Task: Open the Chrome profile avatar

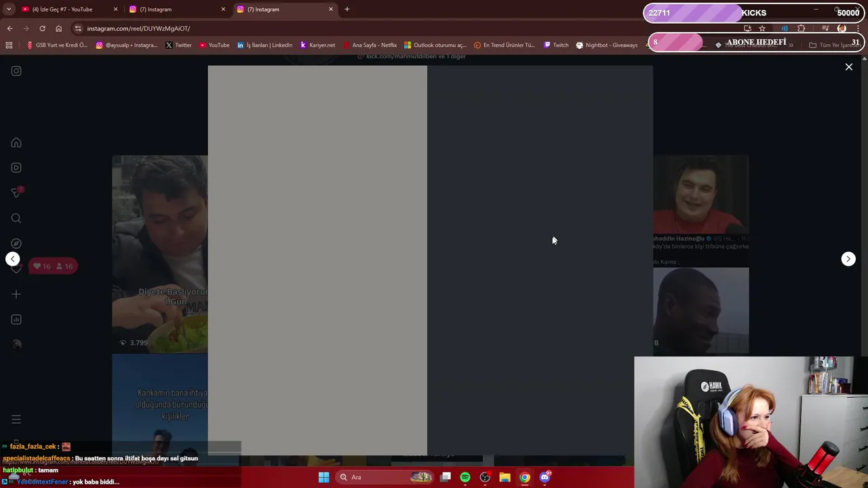Action: (842, 28)
